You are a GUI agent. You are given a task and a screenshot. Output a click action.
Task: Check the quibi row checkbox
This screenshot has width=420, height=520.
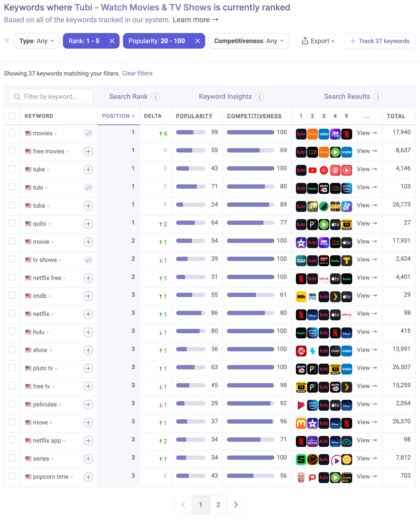tap(12, 223)
